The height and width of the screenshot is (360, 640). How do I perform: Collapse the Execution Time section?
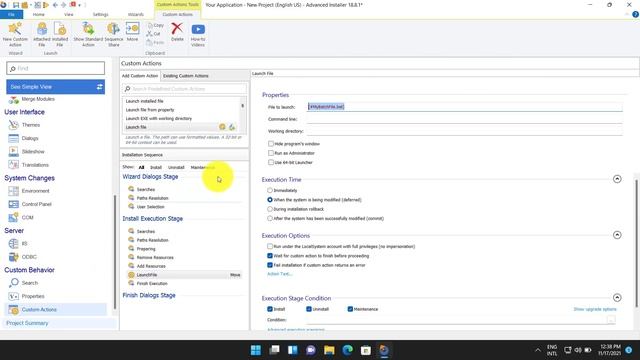click(x=617, y=179)
